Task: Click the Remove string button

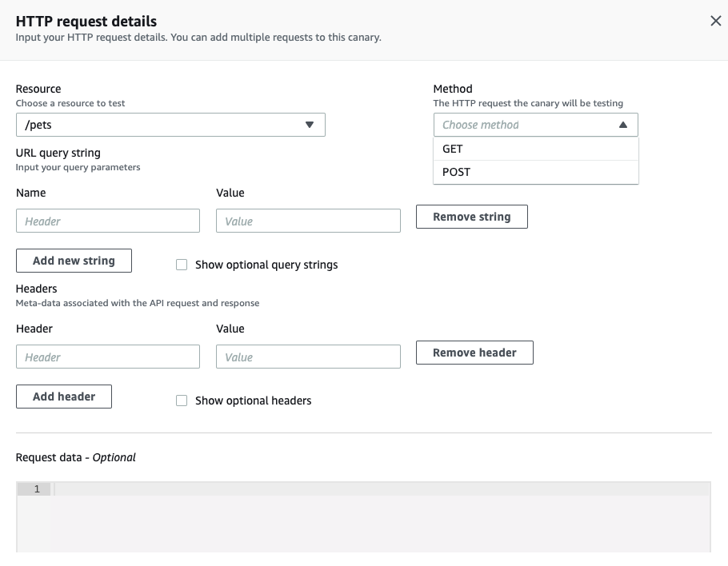Action: [471, 216]
